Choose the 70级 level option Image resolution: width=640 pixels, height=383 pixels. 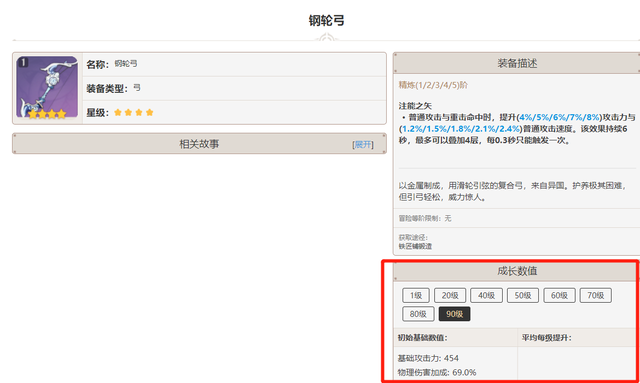click(596, 295)
